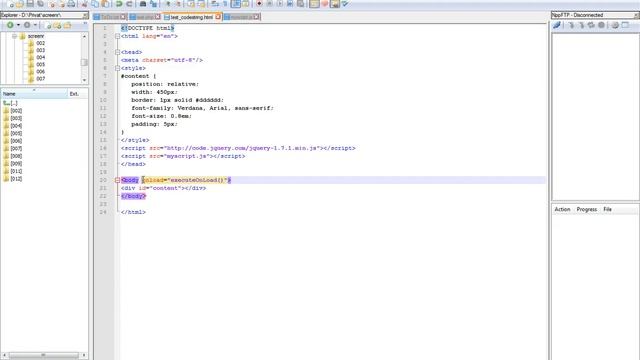
Task: Place cursor on the myscript.js script line
Action: pyautogui.click(x=183, y=156)
